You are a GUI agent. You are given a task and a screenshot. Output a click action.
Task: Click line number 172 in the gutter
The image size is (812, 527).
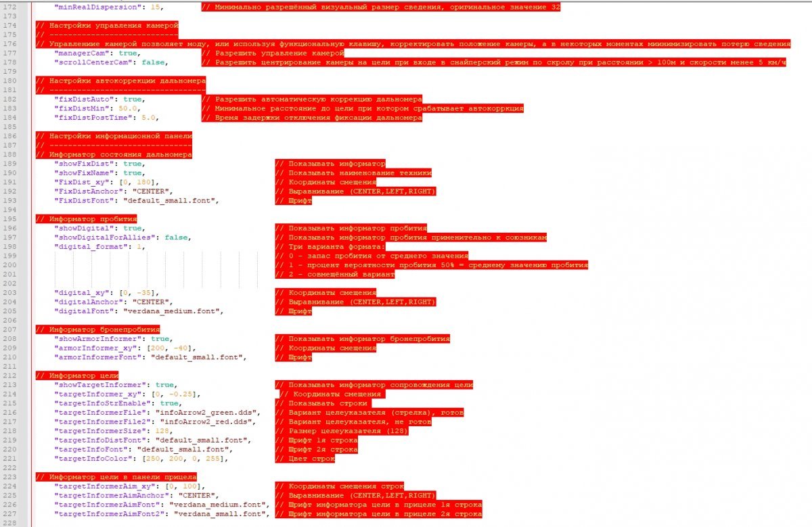12,7
